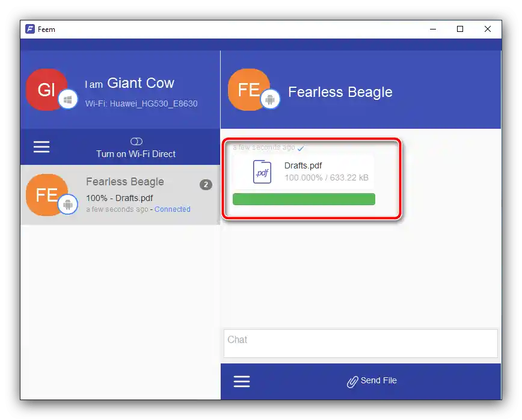Click the Chat message input field

pos(361,344)
